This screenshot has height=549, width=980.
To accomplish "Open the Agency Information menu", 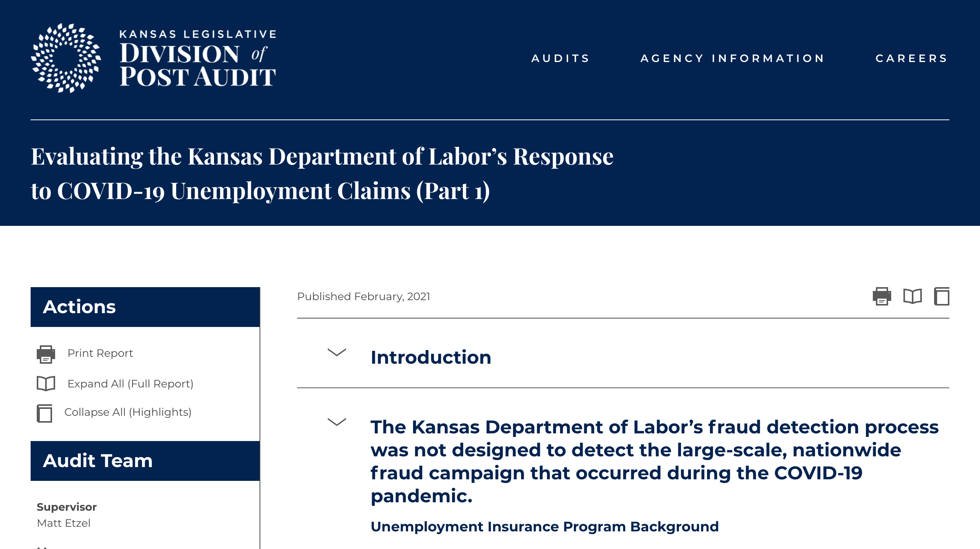I will coord(733,58).
